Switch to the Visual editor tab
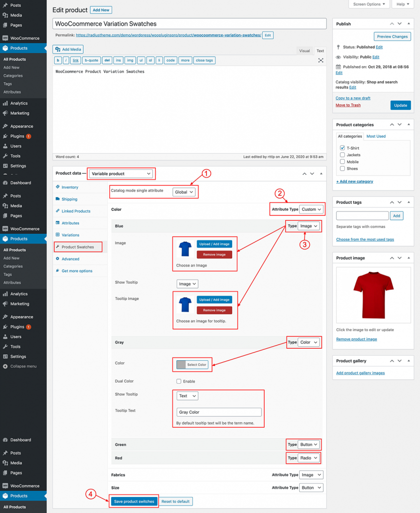This screenshot has width=420, height=513. [304, 51]
